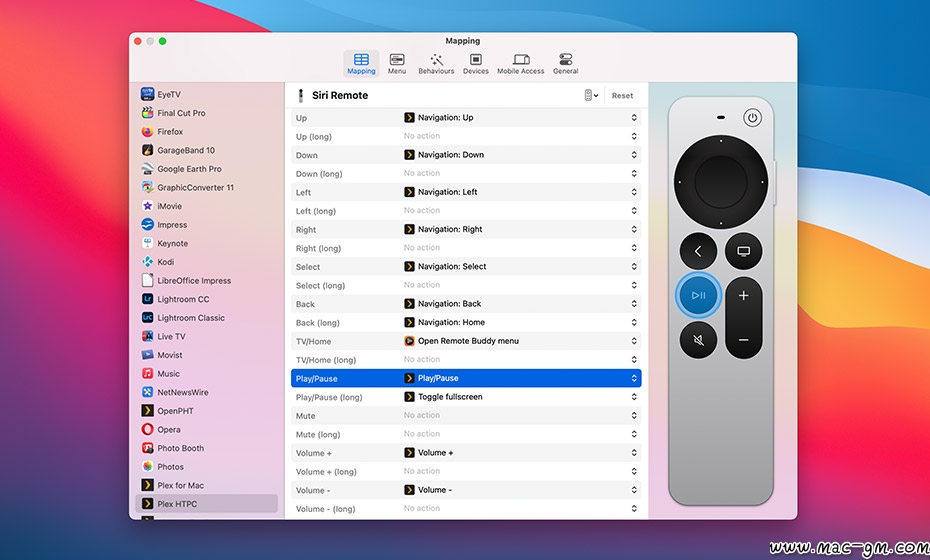Select Live TV in the app list
The image size is (930, 560).
click(x=206, y=336)
